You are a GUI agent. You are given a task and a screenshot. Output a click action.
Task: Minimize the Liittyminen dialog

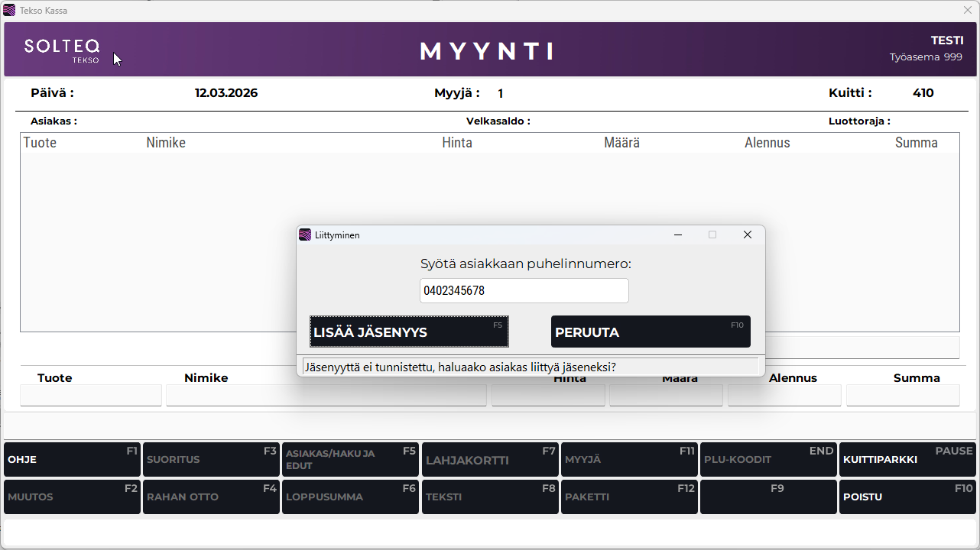(677, 235)
